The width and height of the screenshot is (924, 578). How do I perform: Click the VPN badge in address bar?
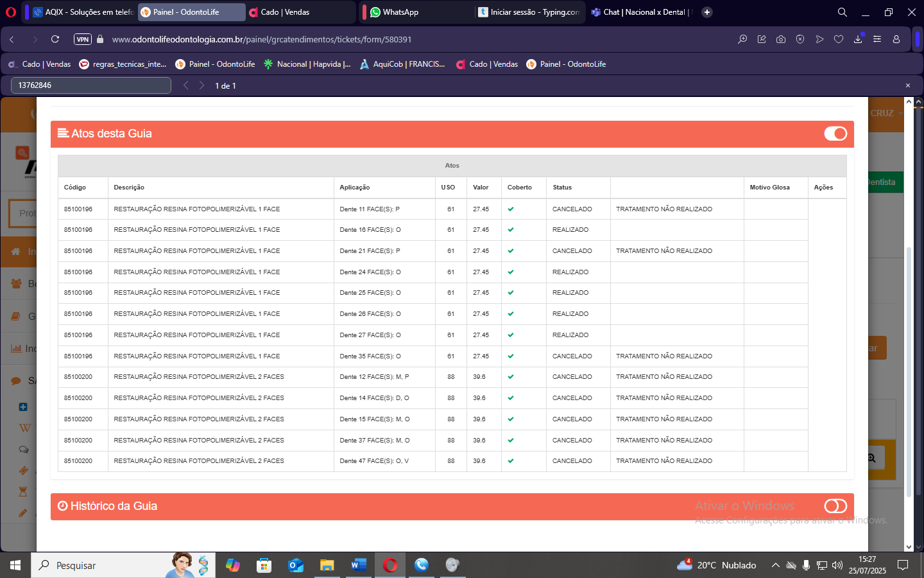(x=83, y=39)
